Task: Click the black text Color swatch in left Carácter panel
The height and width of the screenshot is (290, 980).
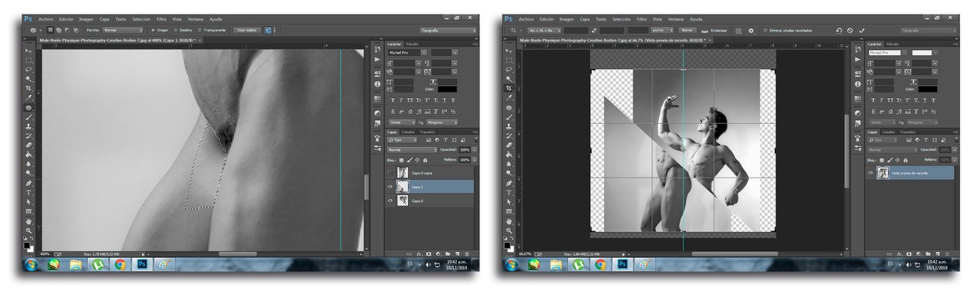Action: (448, 90)
